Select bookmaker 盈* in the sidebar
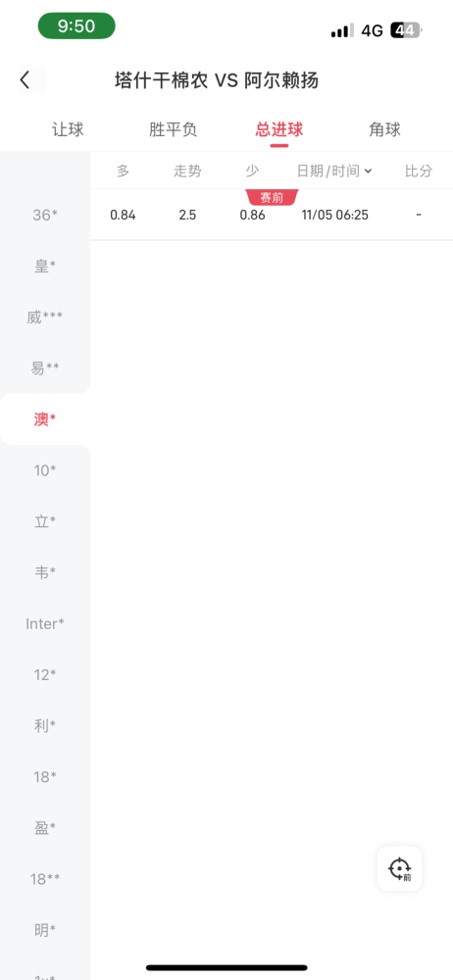Image resolution: width=453 pixels, height=980 pixels. coord(45,828)
